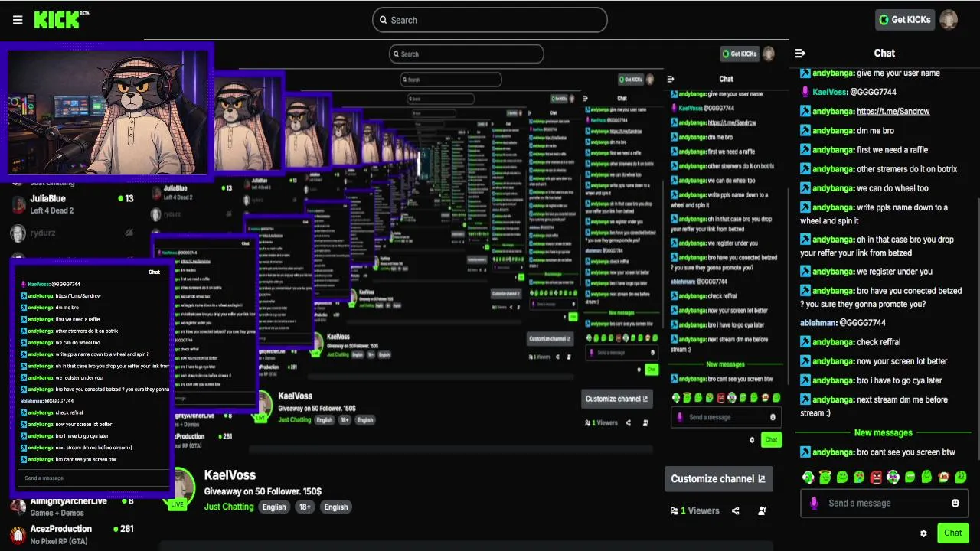Click the '1 Viewers' count
The width and height of the screenshot is (980, 551).
click(x=700, y=510)
